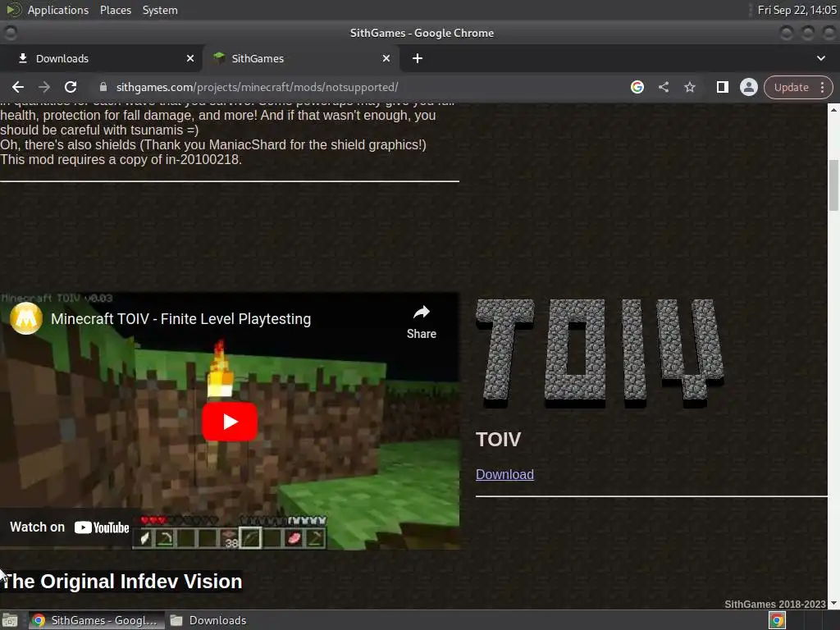Open Chrome profile avatar menu

(748, 87)
